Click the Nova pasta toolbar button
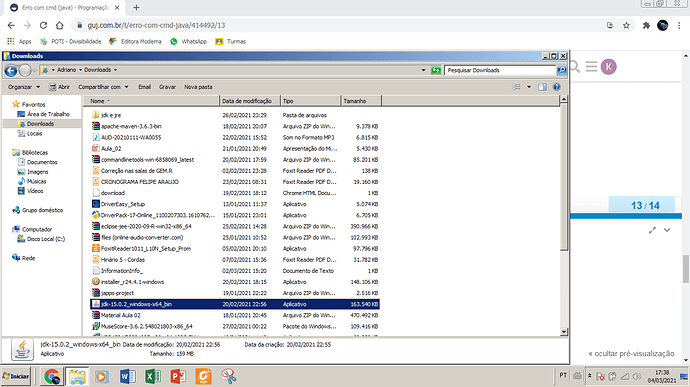 198,87
